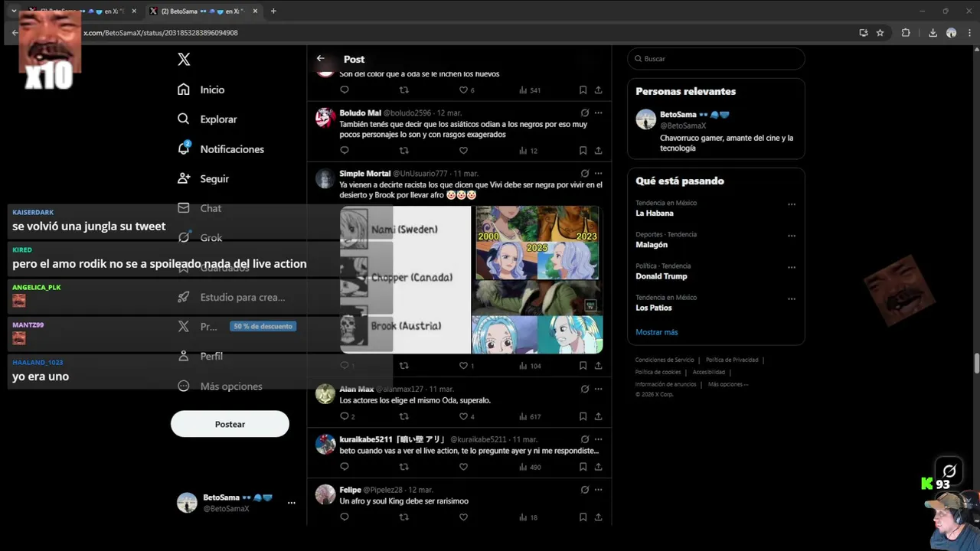Open more options on Boludo Mal's comment
The image size is (980, 551).
coord(598,112)
